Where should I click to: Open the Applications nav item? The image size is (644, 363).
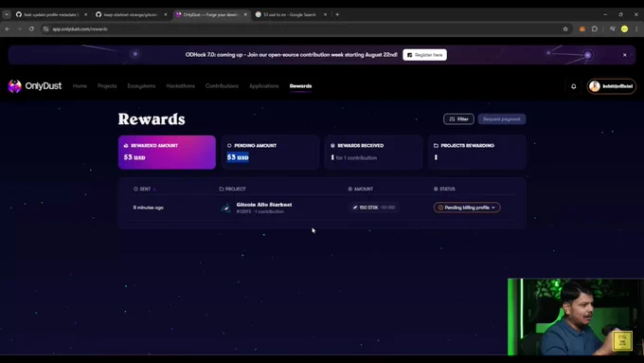coord(263,86)
